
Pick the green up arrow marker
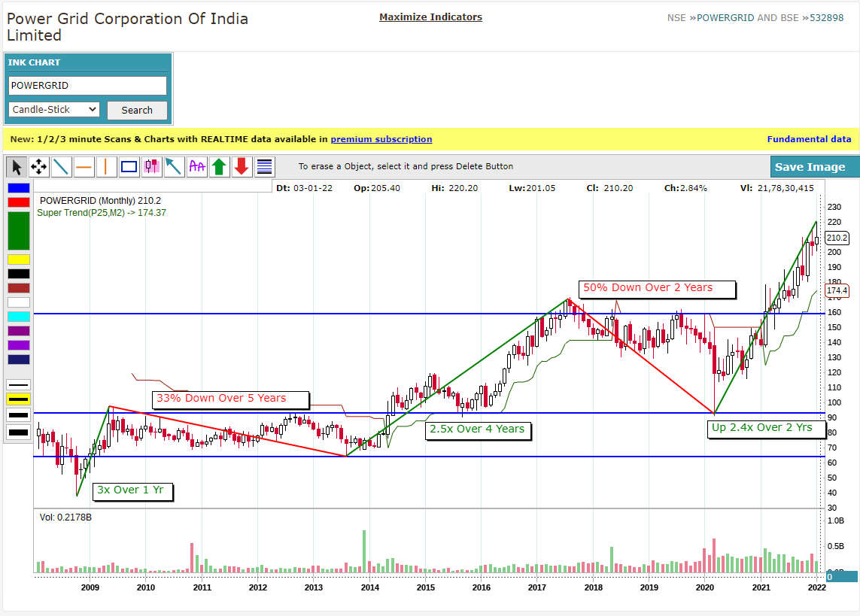pyautogui.click(x=220, y=167)
